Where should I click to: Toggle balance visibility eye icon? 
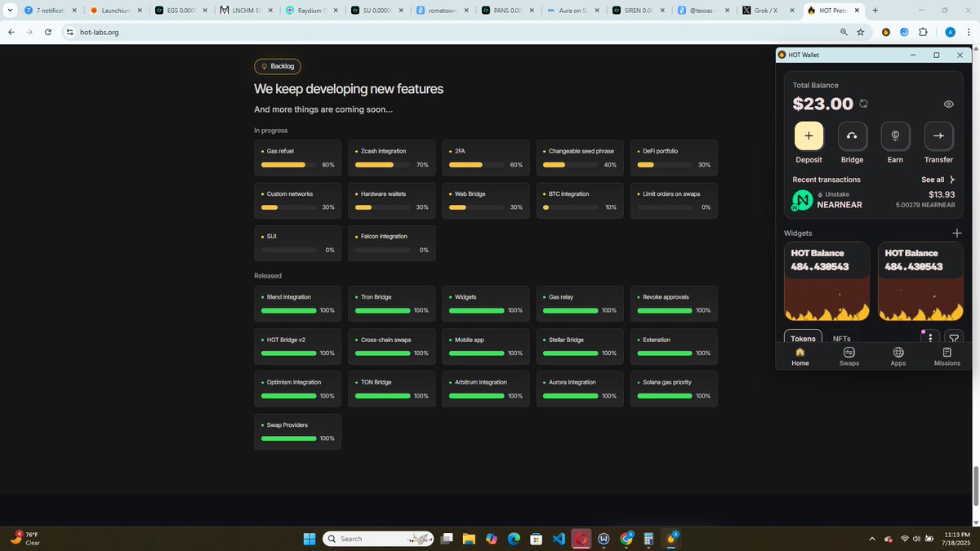tap(949, 104)
